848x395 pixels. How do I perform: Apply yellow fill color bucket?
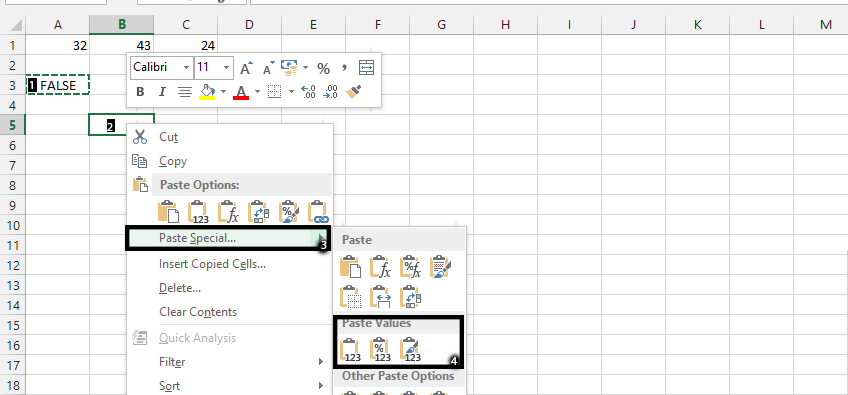pyautogui.click(x=207, y=92)
